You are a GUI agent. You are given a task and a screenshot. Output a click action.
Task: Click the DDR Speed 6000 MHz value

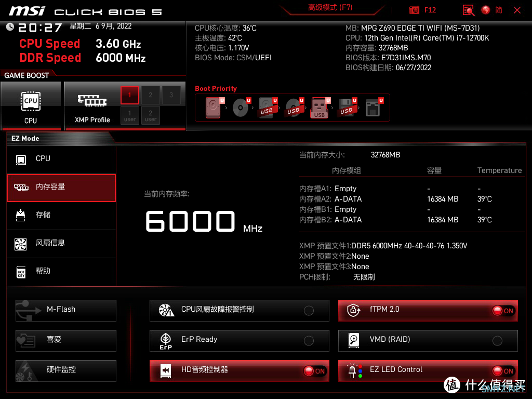(121, 58)
